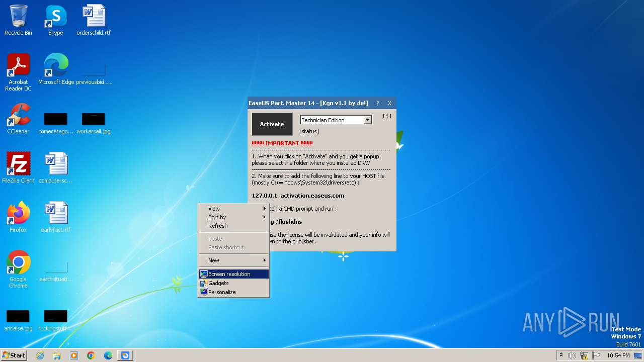Open Internet Explorer from the taskbar
644x362 pixels.
pyautogui.click(x=40, y=355)
